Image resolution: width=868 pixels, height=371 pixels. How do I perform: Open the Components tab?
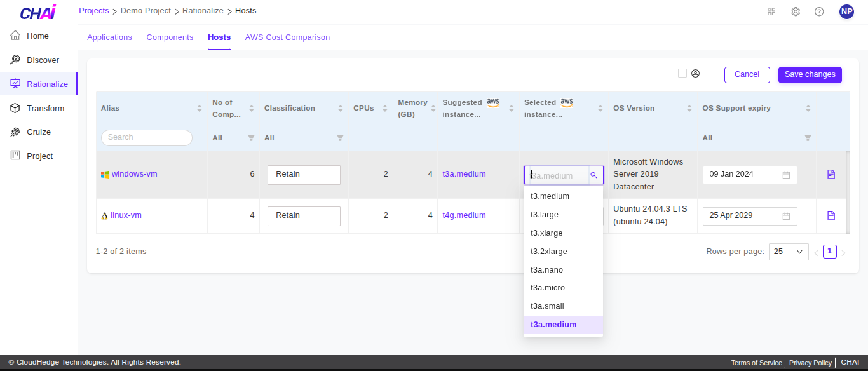170,37
